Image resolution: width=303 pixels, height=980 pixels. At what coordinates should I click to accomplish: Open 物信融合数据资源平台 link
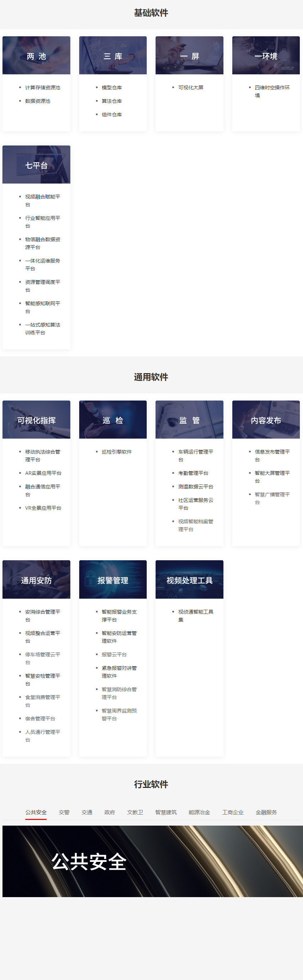coord(43,243)
